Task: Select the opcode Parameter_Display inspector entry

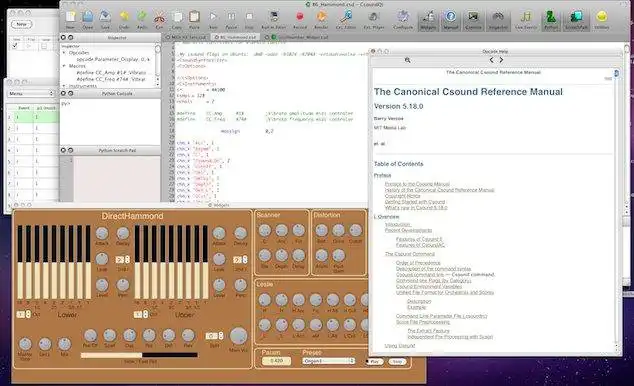Action: click(113, 59)
